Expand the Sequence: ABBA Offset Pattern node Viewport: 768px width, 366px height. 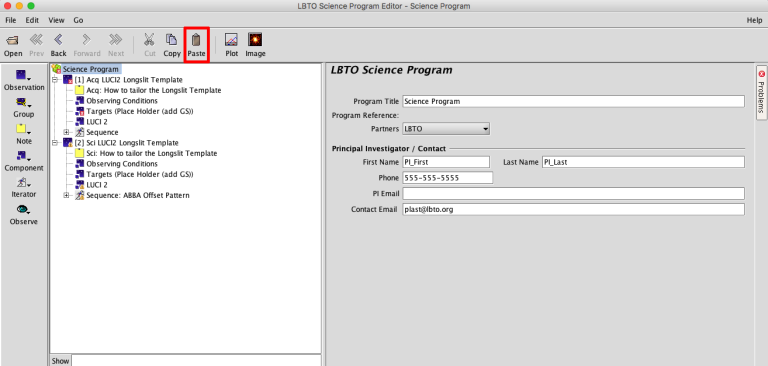(67, 195)
